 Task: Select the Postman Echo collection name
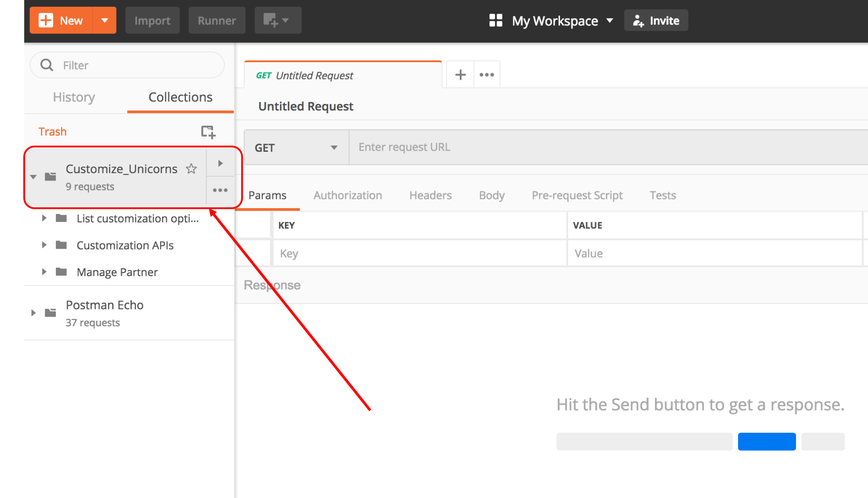coord(105,305)
